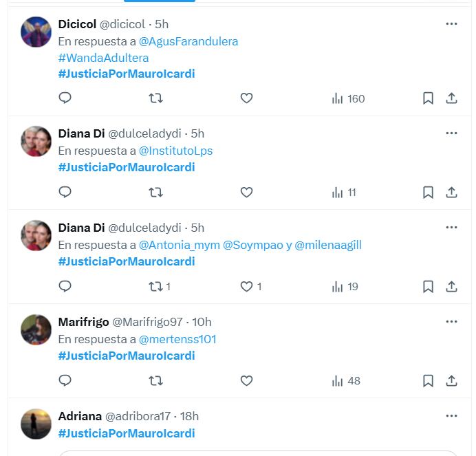Viewport: 476px width, 456px height.
Task: Bookmark Marifrigo's tweet
Action: click(x=428, y=380)
